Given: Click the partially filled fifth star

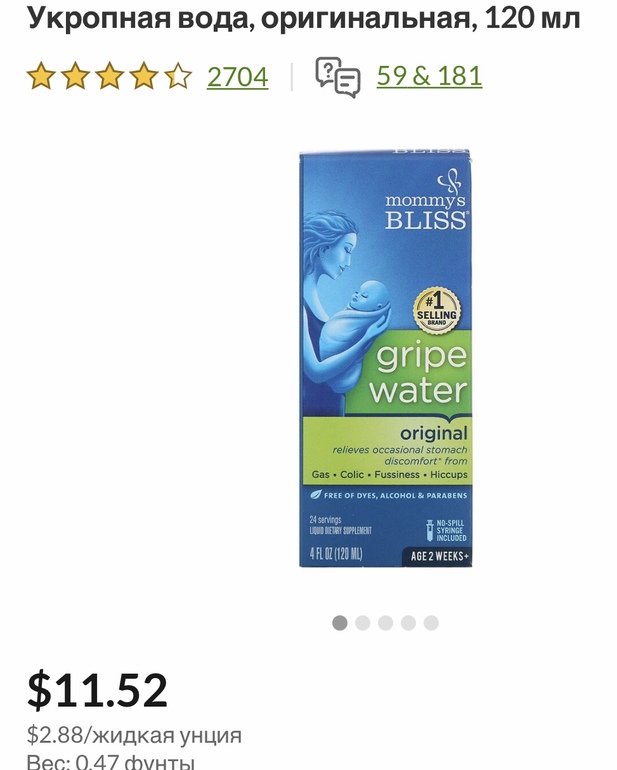Looking at the screenshot, I should 178,76.
